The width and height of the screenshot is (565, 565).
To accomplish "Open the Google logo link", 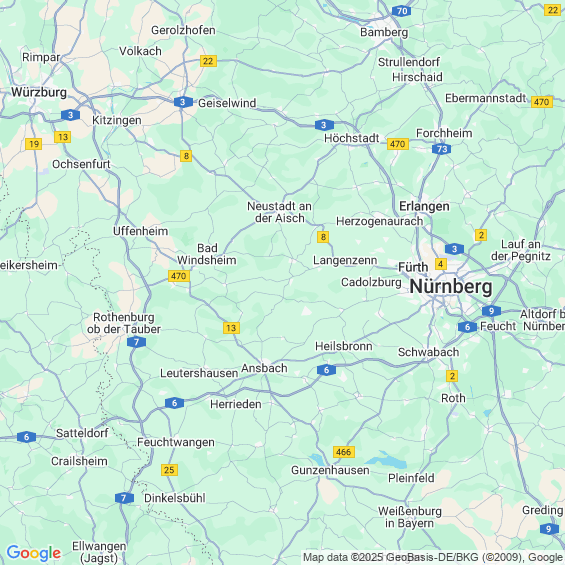I will (x=34, y=553).
